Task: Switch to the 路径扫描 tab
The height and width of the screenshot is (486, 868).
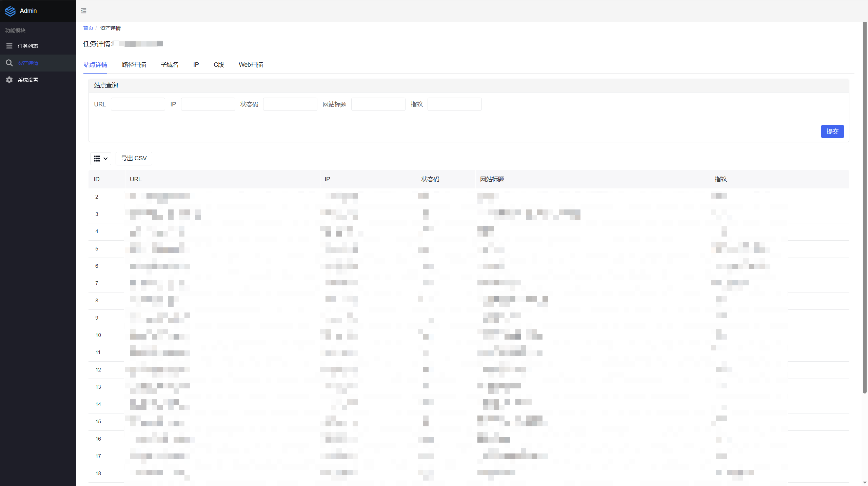Action: pos(134,65)
